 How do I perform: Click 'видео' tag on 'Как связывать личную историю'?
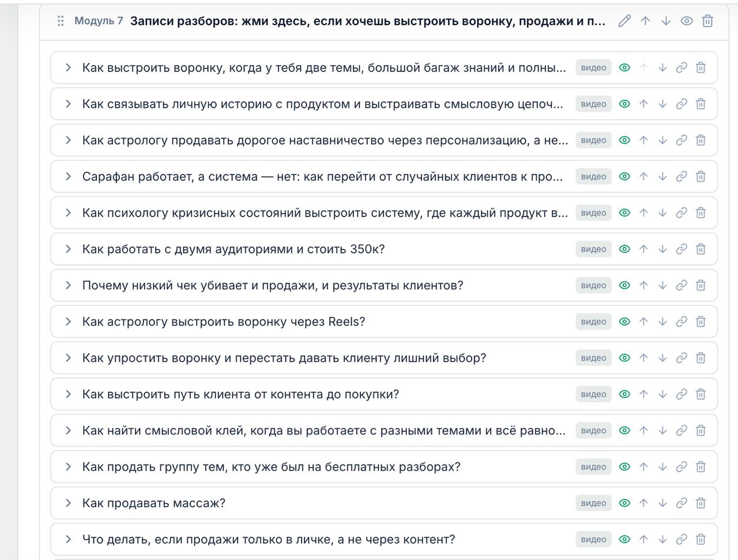(593, 104)
